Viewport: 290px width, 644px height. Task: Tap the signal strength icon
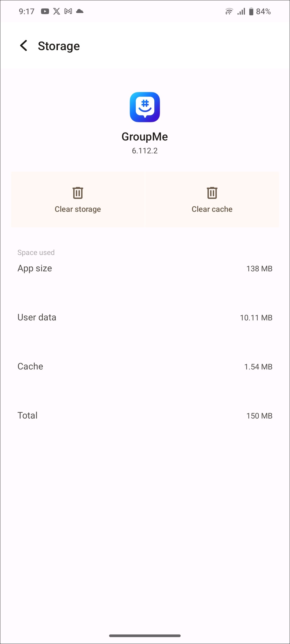(241, 12)
